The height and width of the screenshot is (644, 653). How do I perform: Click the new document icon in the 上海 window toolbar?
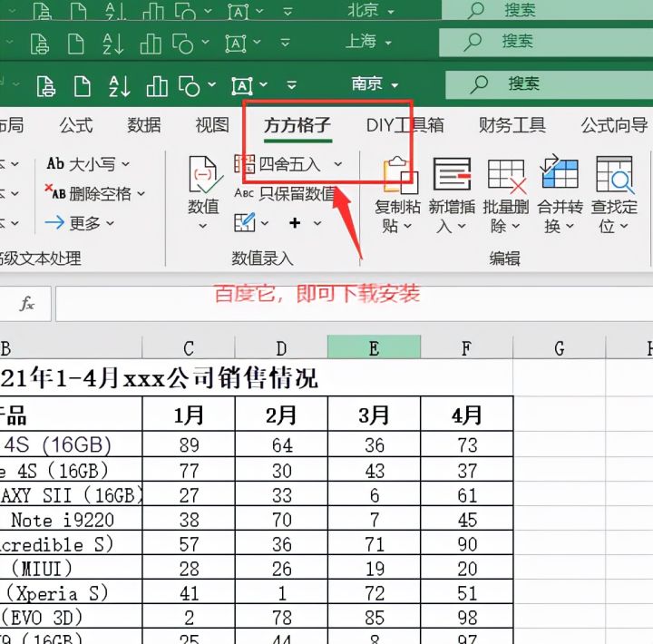tap(76, 44)
